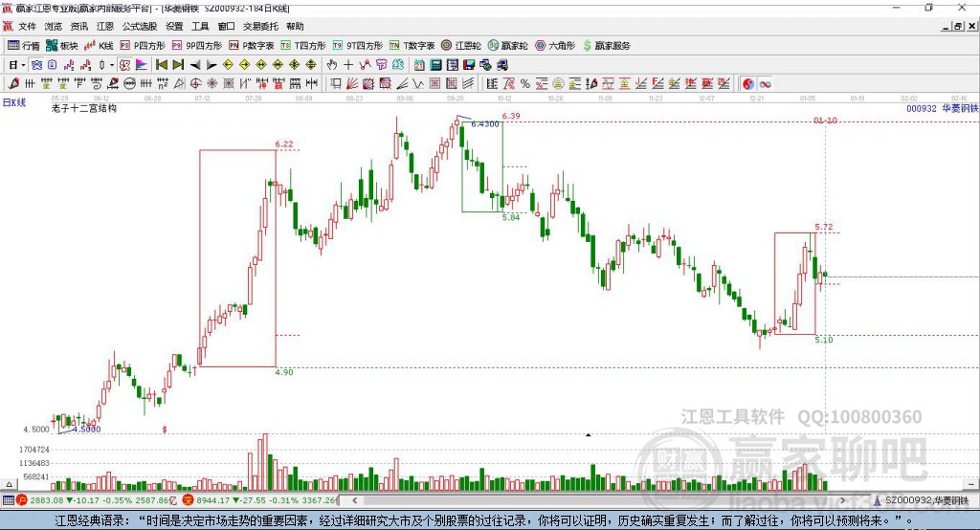The width and height of the screenshot is (980, 530).
Task: Open the T数字表 tool
Action: 412,46
